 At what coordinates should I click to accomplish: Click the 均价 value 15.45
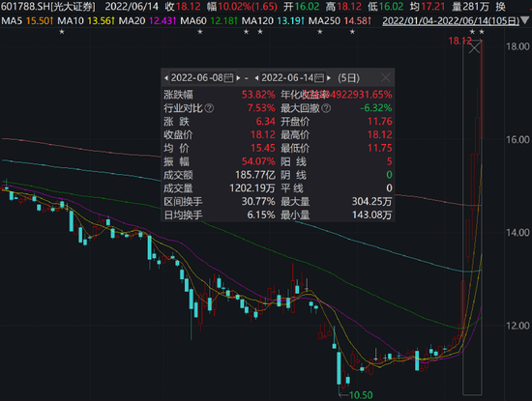263,148
